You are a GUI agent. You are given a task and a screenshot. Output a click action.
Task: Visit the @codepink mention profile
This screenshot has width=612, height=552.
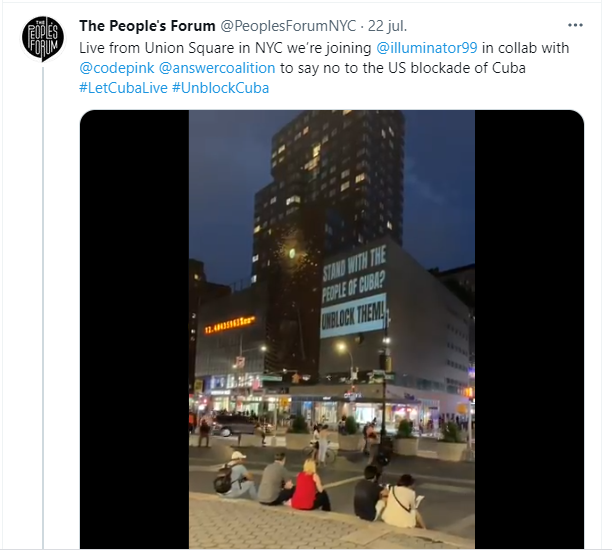[117, 68]
